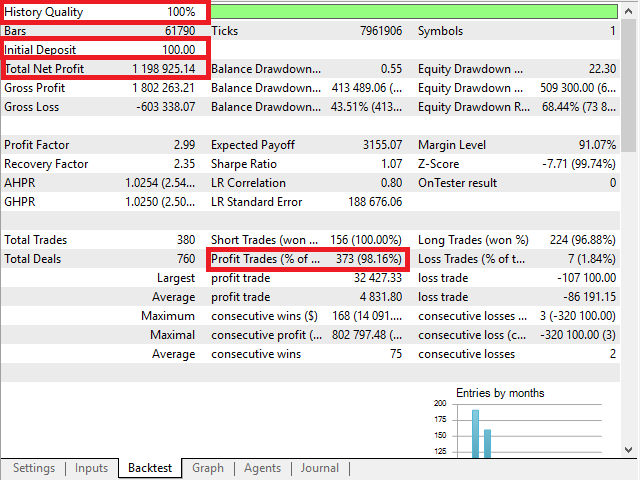Click the Ticks value 7961906
Viewport: 640px width, 480px height.
coord(381,31)
